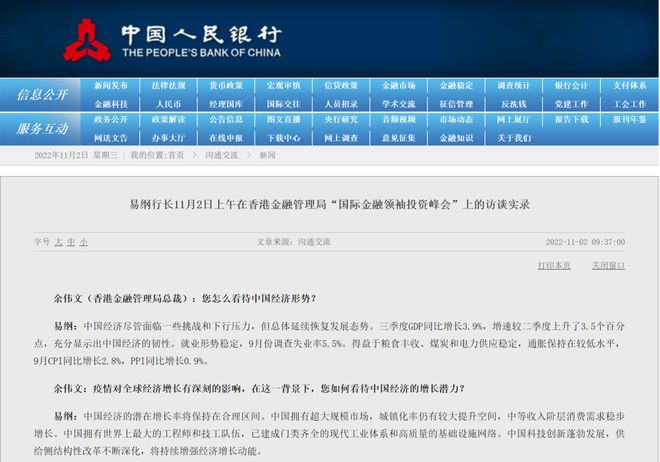Viewport: 660px width, 462px height.
Task: Open 信贷政策 from the navigation
Action: coord(341,86)
